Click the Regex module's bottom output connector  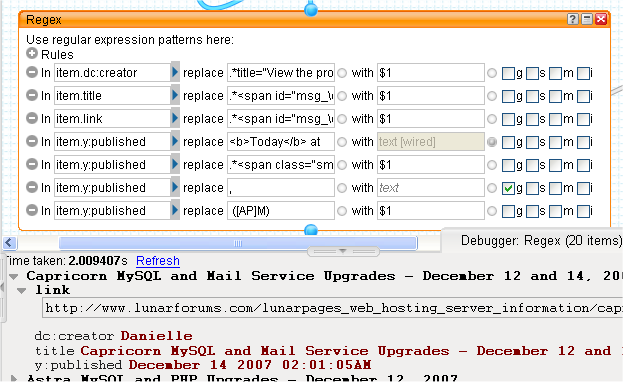pyautogui.click(x=311, y=230)
